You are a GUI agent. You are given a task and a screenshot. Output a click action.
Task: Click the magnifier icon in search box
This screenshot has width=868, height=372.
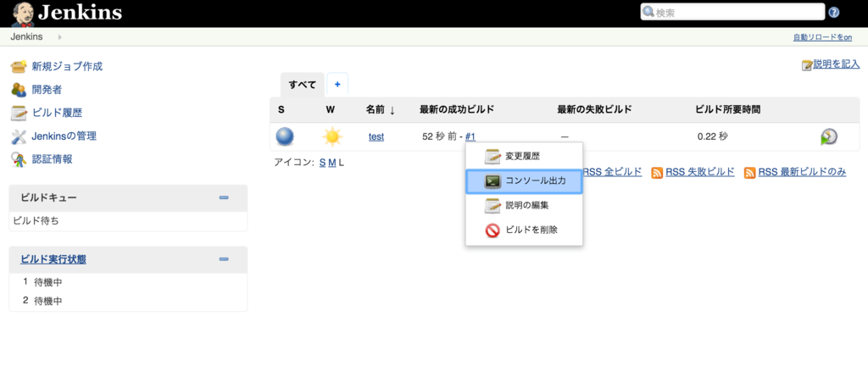tap(648, 12)
